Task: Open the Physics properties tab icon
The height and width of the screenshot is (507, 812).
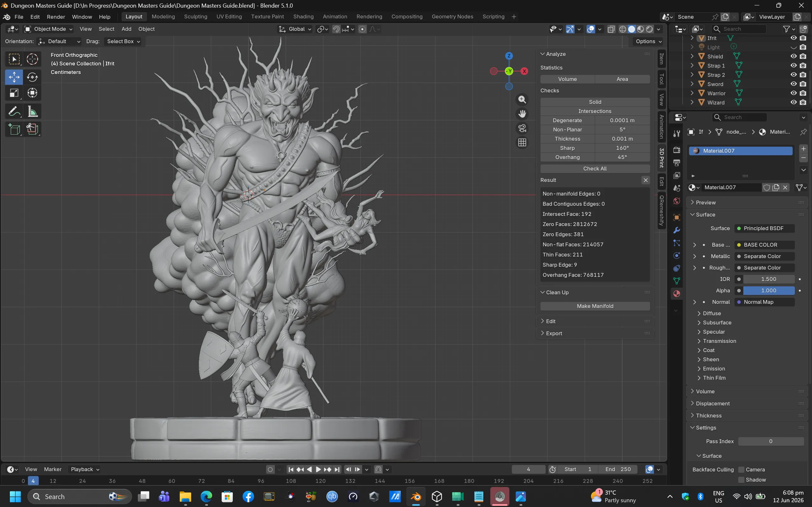Action: [676, 256]
